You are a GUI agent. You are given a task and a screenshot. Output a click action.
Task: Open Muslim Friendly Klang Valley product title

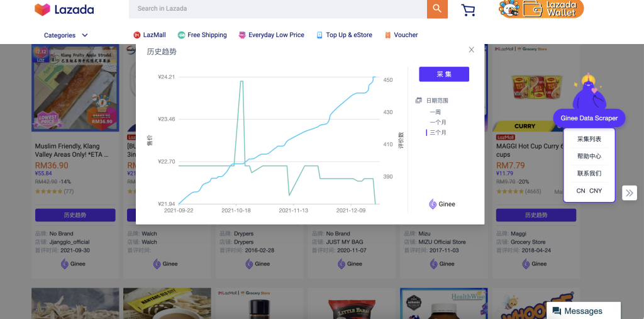72,150
